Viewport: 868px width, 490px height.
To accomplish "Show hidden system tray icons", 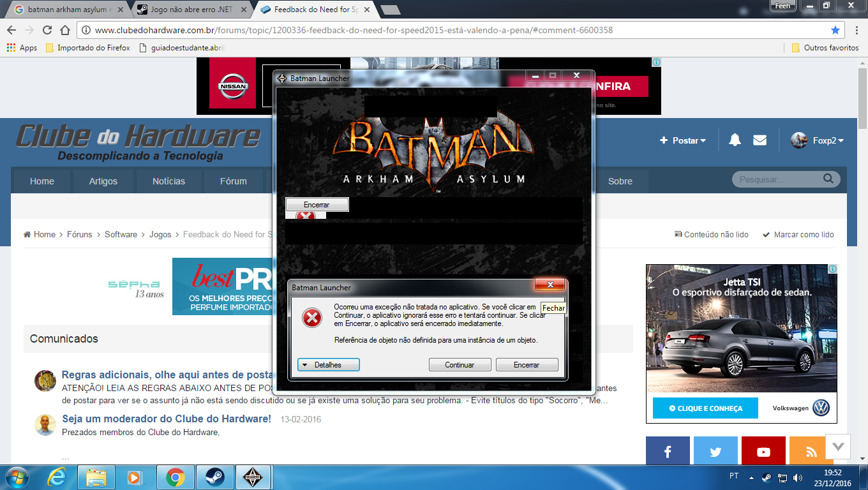I will pyautogui.click(x=752, y=477).
